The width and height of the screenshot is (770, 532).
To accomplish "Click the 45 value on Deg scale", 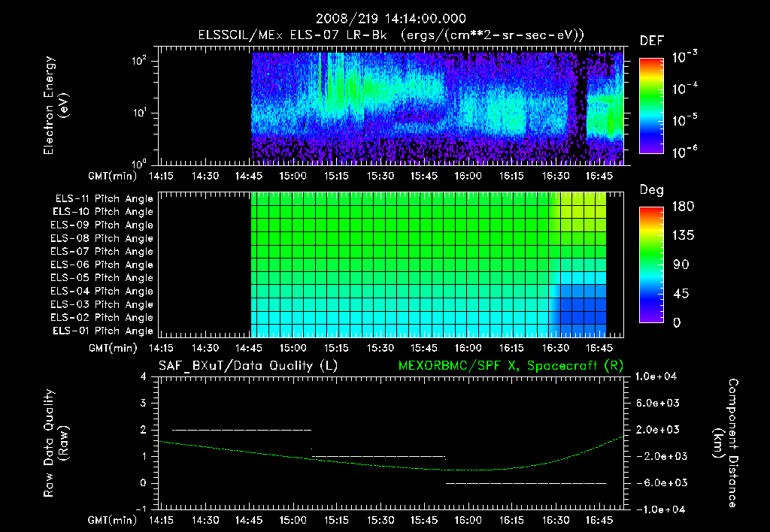I will tap(681, 294).
